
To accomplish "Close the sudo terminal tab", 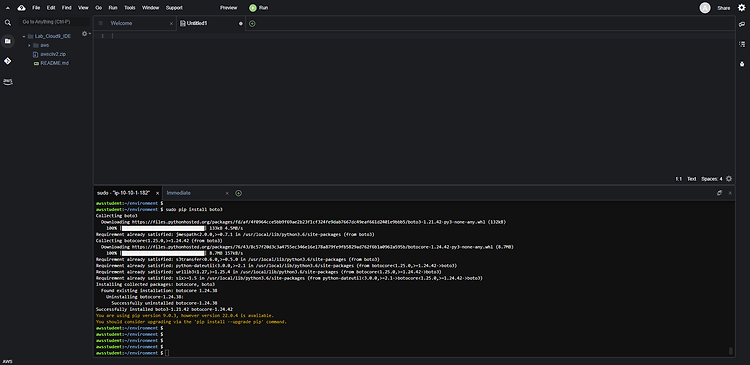I will point(157,193).
